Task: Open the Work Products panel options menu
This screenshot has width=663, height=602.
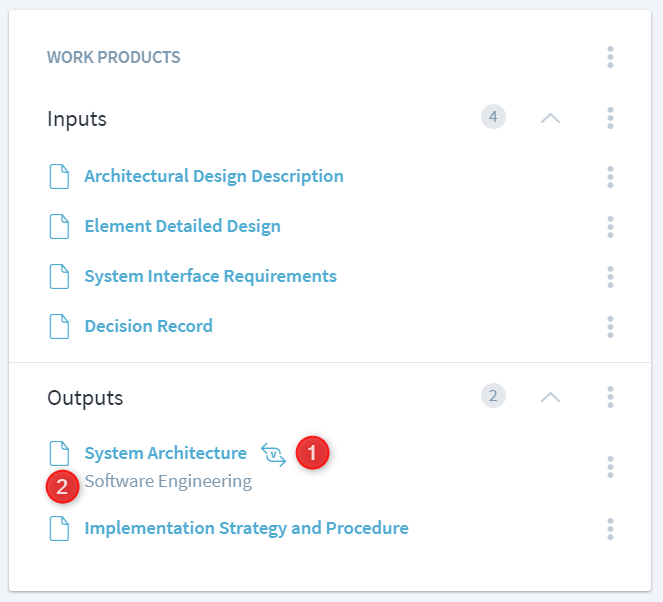Action: pyautogui.click(x=610, y=57)
